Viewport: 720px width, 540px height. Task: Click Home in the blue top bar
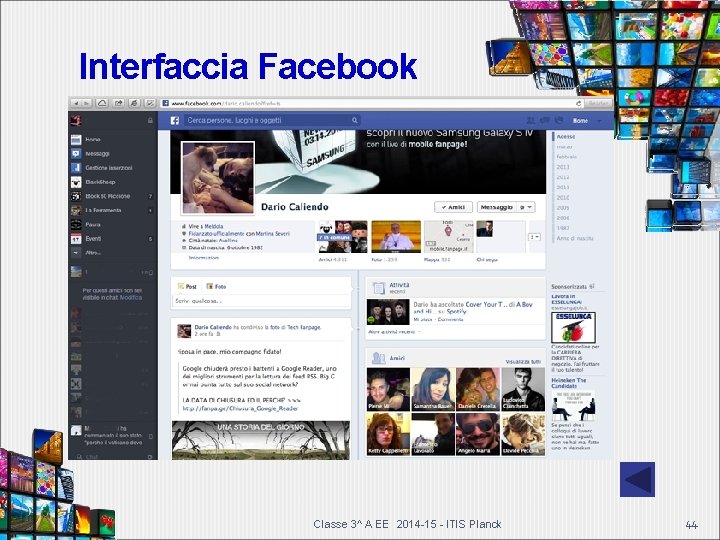(580, 120)
